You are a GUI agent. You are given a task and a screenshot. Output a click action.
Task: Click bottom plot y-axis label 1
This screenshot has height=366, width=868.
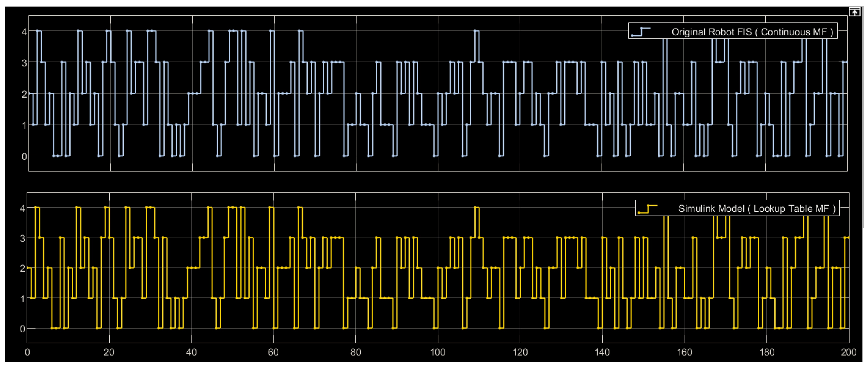tap(22, 299)
